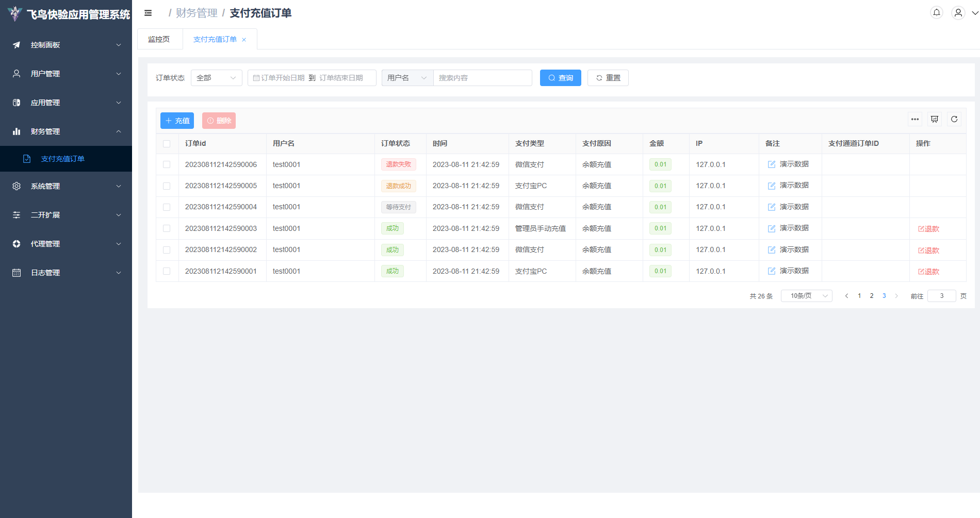Close the 支付充值订单 tab
This screenshot has width=980, height=518.
(x=244, y=40)
